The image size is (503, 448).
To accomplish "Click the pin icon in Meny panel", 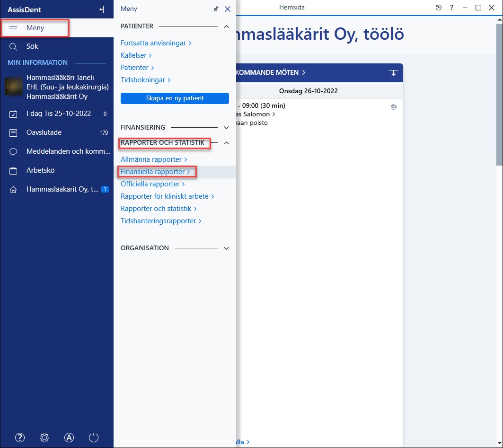I will pos(216,9).
